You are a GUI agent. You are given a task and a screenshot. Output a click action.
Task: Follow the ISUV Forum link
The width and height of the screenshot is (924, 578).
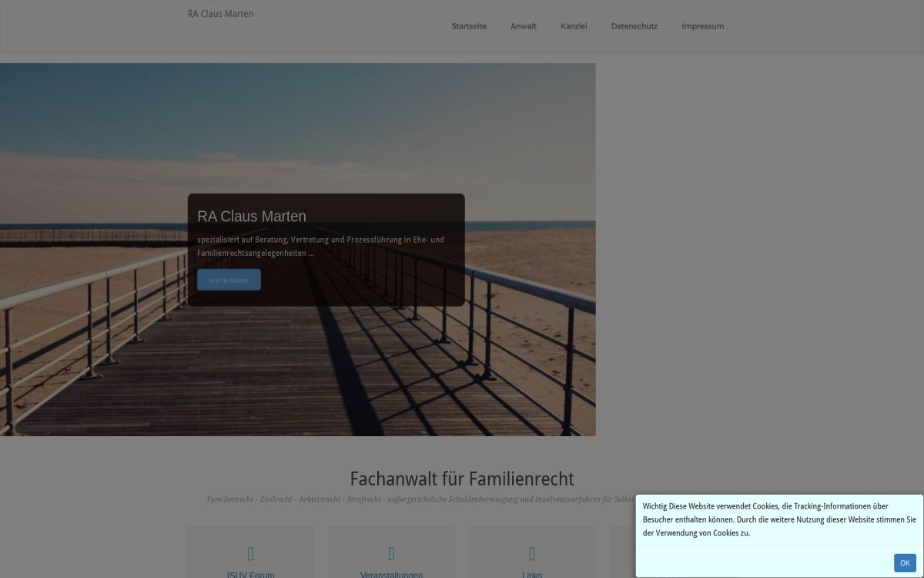pyautogui.click(x=250, y=574)
